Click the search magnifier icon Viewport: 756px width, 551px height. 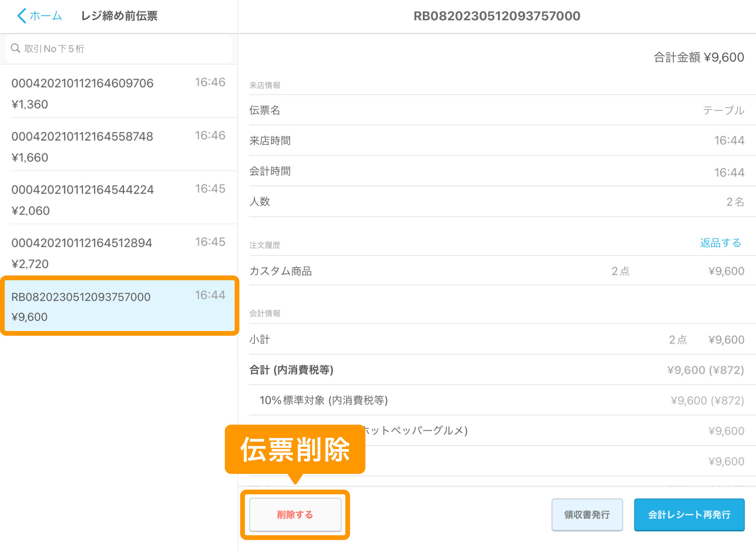(15, 48)
